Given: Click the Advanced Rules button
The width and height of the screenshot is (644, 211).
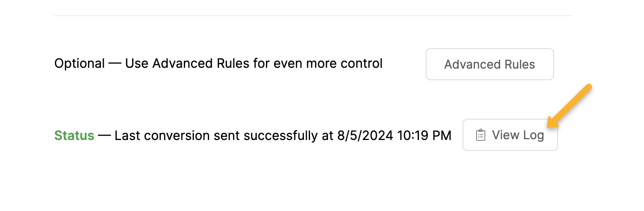Looking at the screenshot, I should tap(489, 64).
